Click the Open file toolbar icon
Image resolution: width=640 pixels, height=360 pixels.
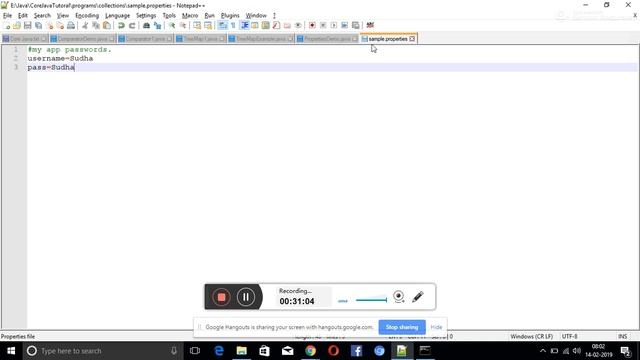coord(17,25)
